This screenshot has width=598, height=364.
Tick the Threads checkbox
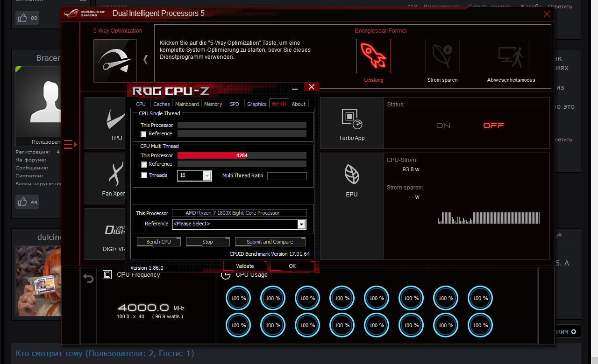(144, 175)
